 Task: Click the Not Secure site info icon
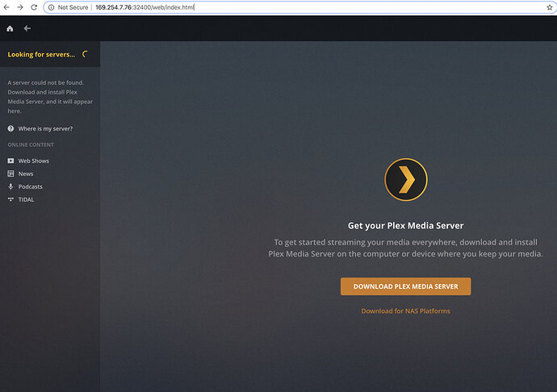[51, 7]
